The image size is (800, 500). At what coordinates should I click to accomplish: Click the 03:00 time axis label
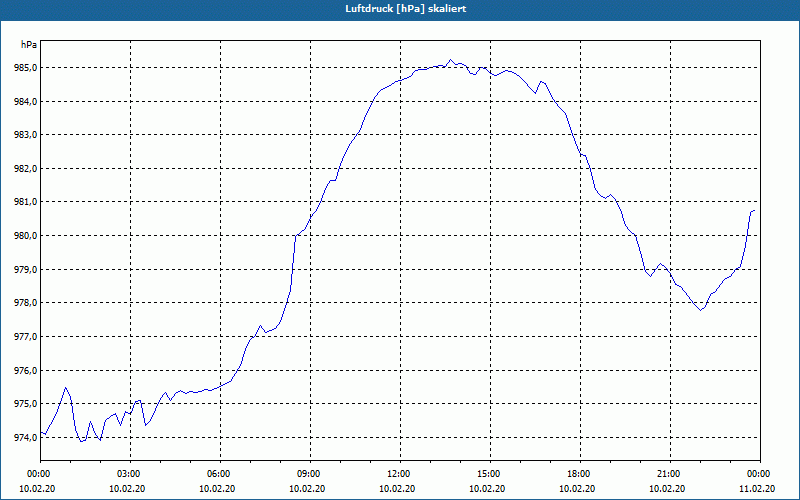[130, 474]
